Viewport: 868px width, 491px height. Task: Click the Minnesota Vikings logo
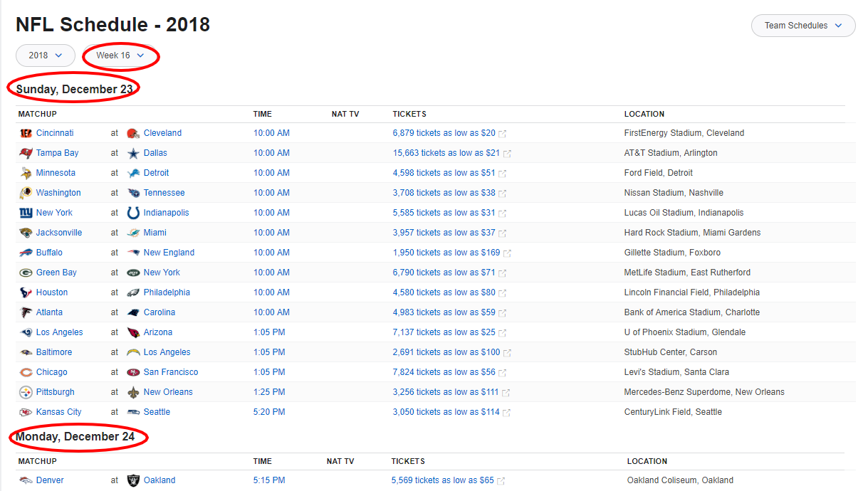coord(26,173)
